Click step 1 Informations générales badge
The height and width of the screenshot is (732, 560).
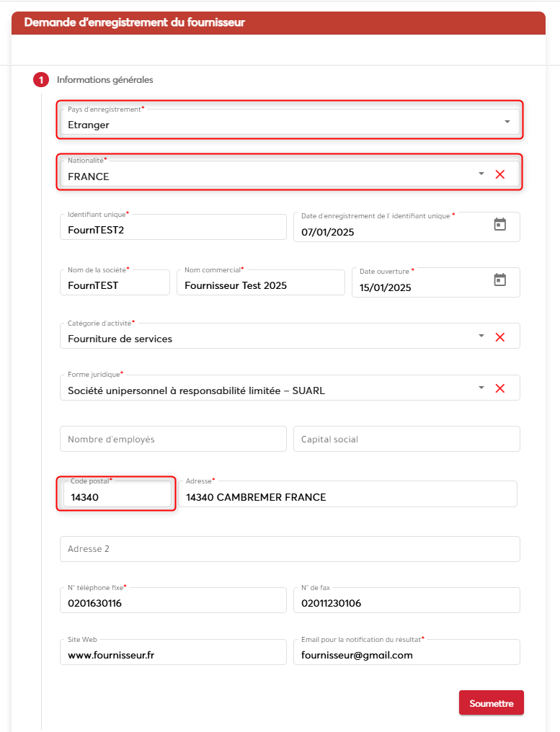41,80
